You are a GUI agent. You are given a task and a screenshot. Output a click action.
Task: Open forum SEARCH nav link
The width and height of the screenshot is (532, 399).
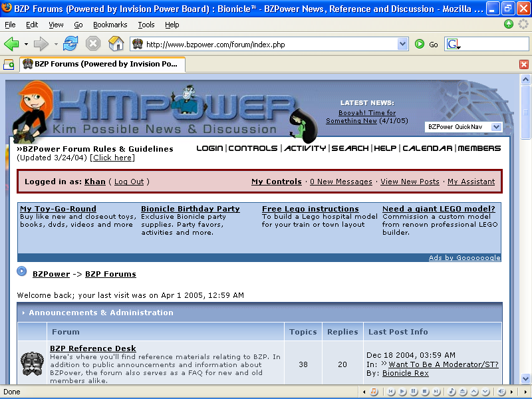click(350, 148)
